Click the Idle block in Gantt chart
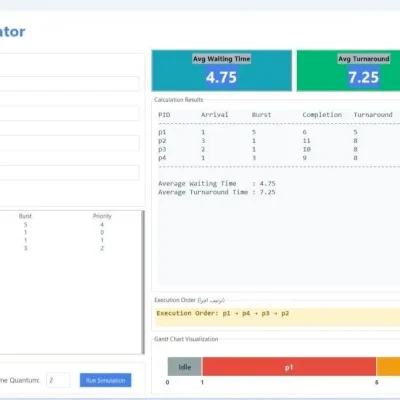 [185, 367]
